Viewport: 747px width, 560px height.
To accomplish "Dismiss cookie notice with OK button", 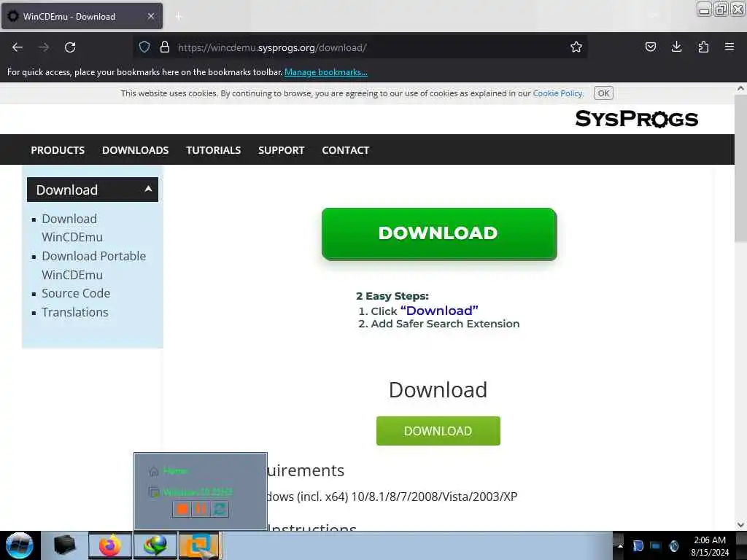I will pyautogui.click(x=603, y=93).
